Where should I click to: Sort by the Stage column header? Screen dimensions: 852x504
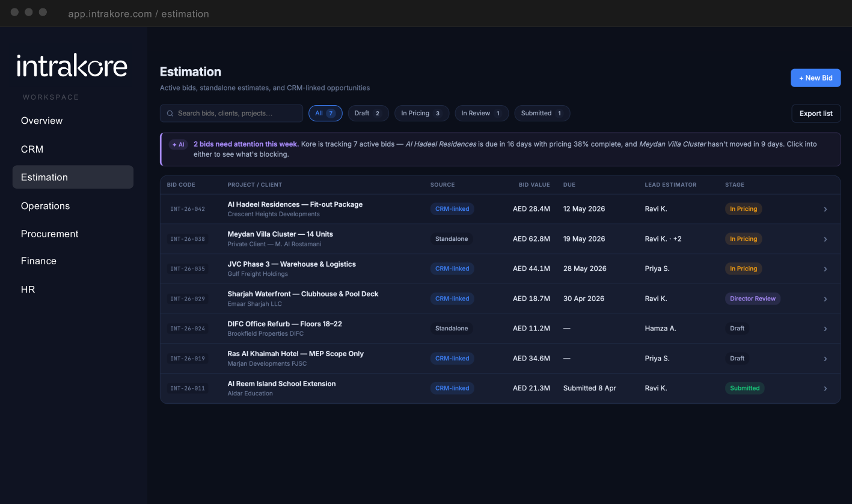[x=735, y=185]
